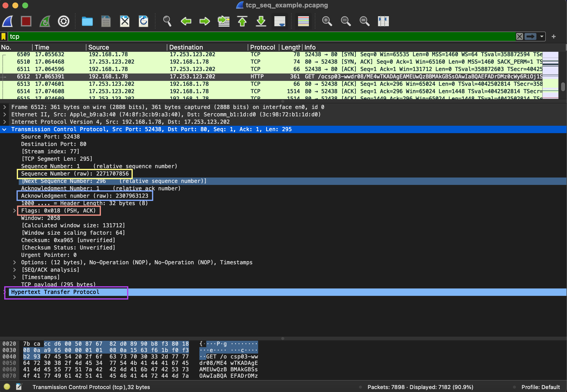Save this capture file icon
The image size is (567, 392).
(106, 21)
